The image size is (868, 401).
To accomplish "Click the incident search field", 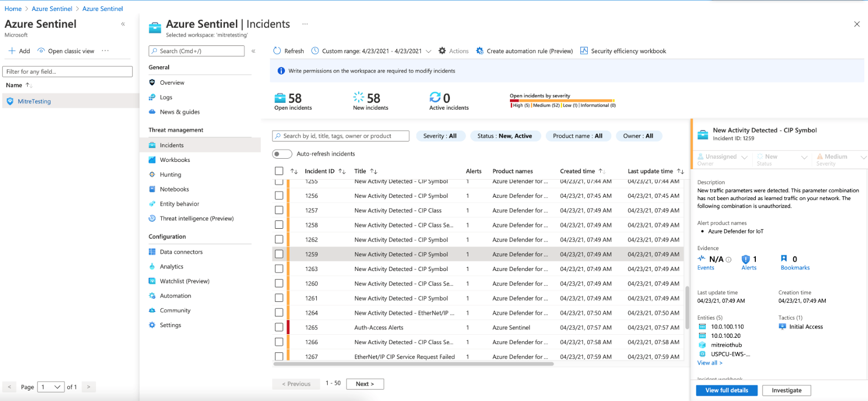I will click(341, 136).
